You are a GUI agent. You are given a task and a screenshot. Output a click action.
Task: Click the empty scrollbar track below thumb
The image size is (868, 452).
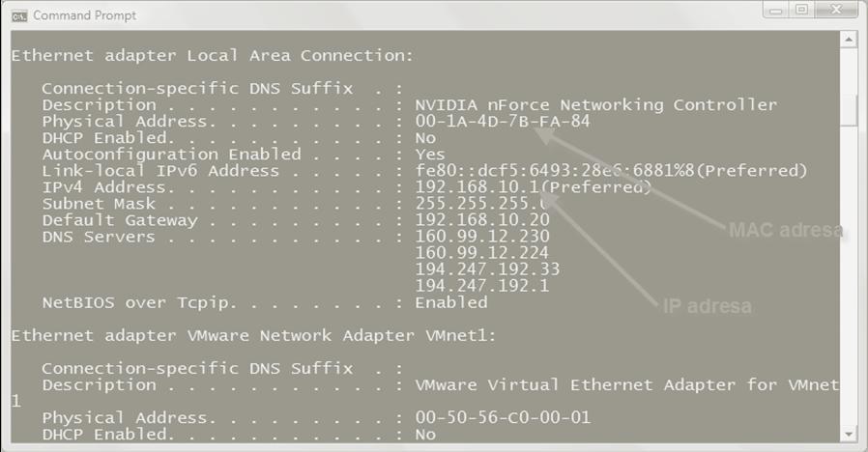coord(849,276)
